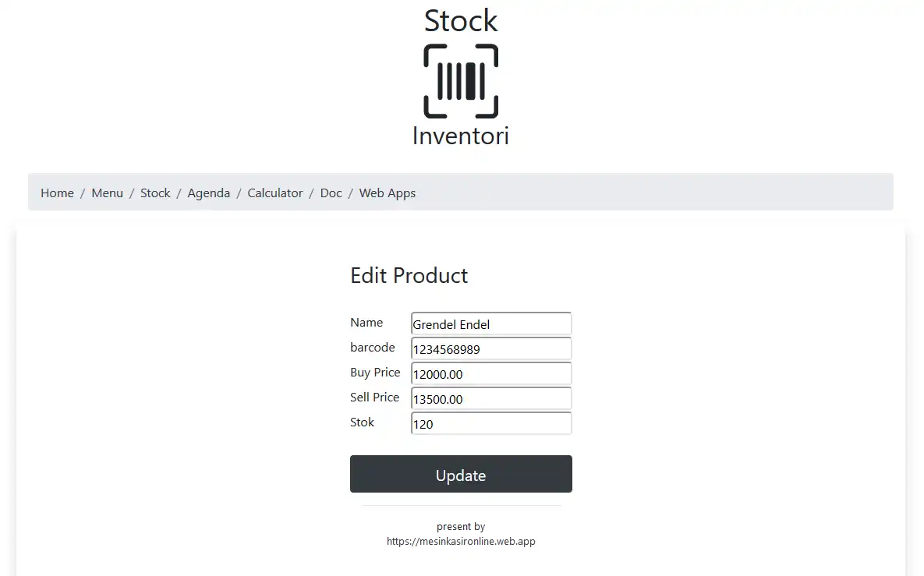Click the Stock heading text
Screen dimensions: 924x576
[x=461, y=21]
